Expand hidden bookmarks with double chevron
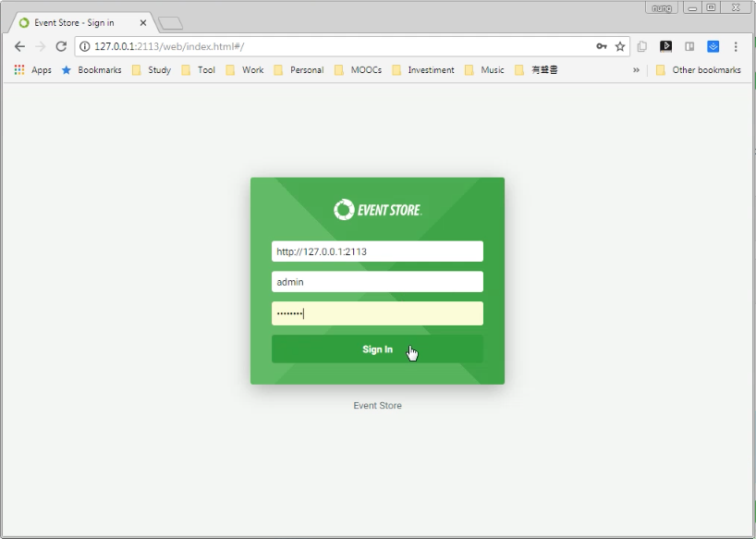The width and height of the screenshot is (756, 539). [x=636, y=70]
